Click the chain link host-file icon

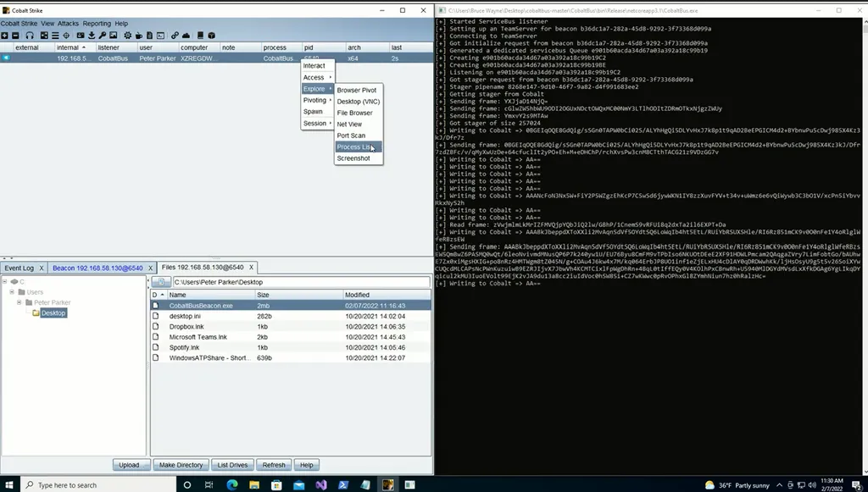175,36
